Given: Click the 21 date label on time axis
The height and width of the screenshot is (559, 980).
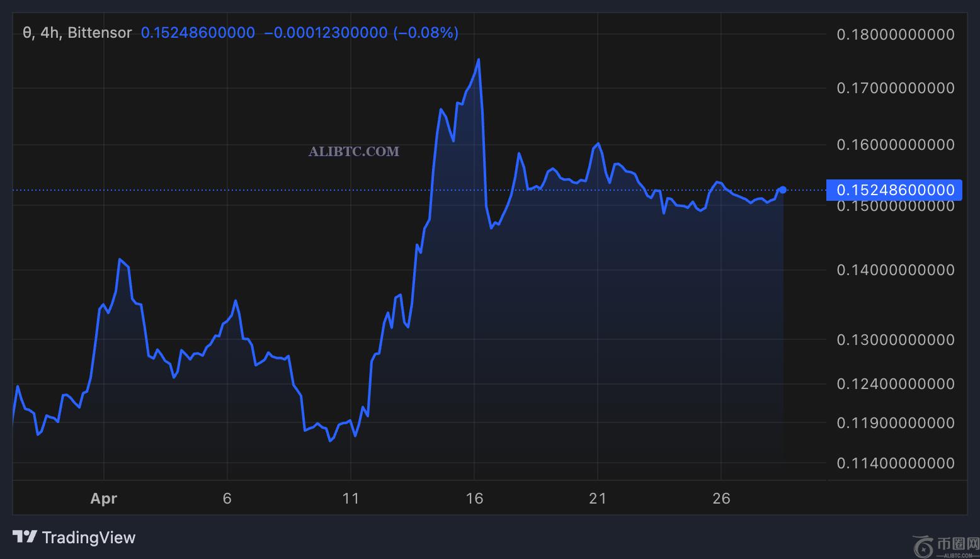Looking at the screenshot, I should (x=598, y=499).
